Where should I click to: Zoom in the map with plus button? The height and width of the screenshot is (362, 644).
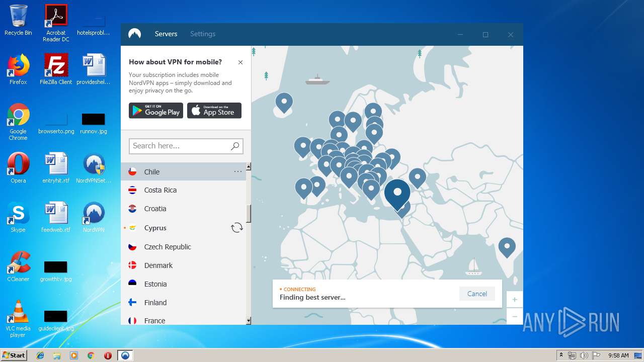[x=515, y=300]
